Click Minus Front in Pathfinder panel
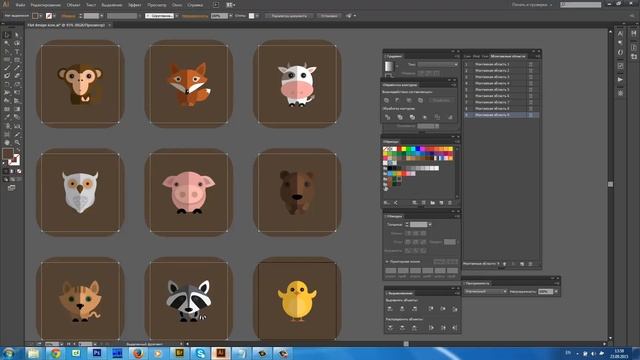The image size is (640, 360). click(398, 100)
